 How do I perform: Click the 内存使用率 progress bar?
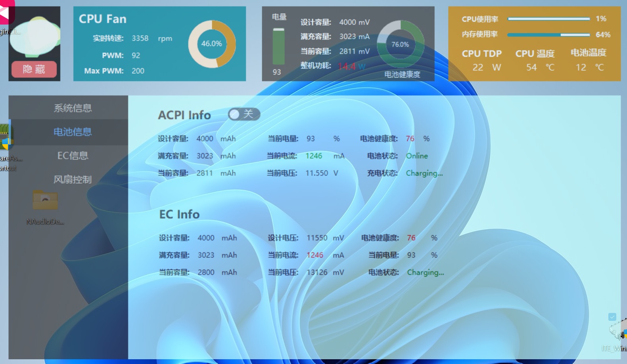(548, 35)
